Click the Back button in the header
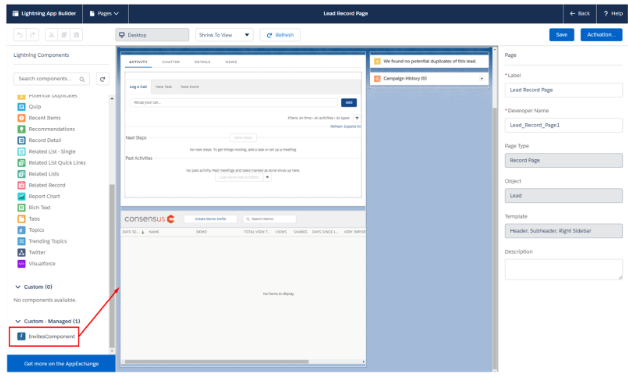Image resolution: width=628 pixels, height=383 pixels. 580,14
